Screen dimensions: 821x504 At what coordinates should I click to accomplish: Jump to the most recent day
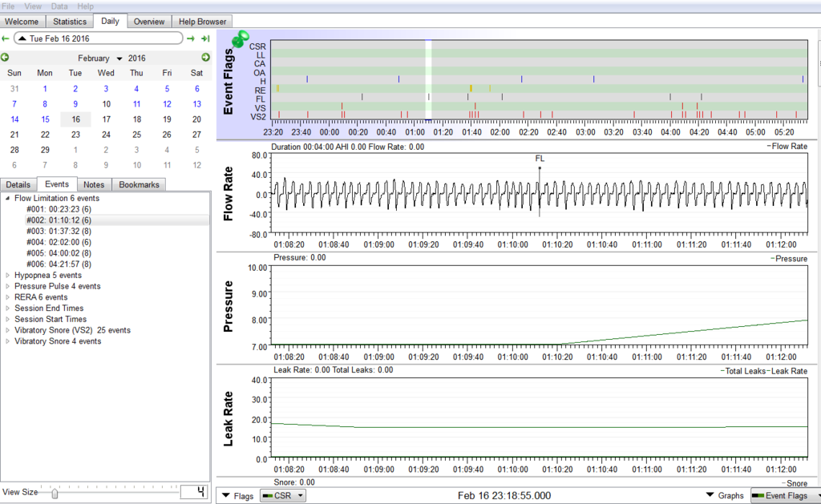[x=205, y=38]
